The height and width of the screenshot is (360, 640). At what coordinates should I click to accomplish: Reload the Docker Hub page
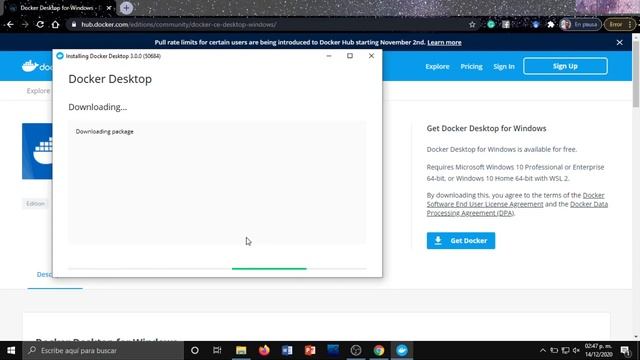(x=40, y=24)
